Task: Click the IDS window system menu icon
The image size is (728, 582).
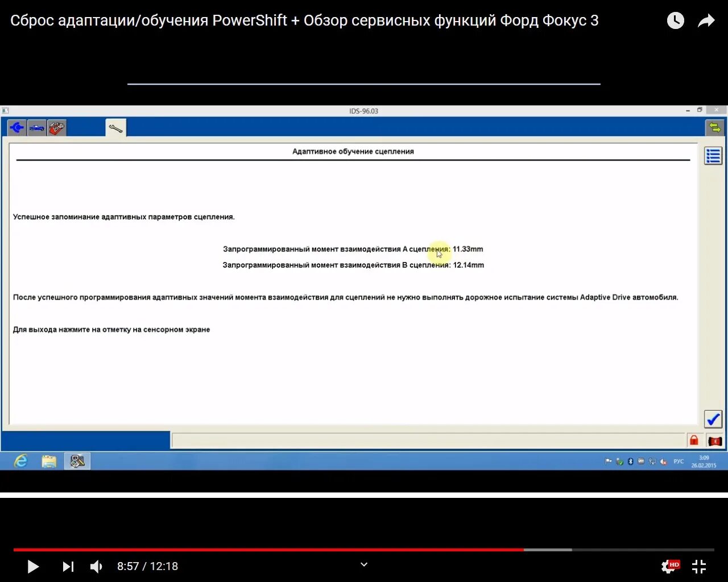Action: pyautogui.click(x=5, y=111)
